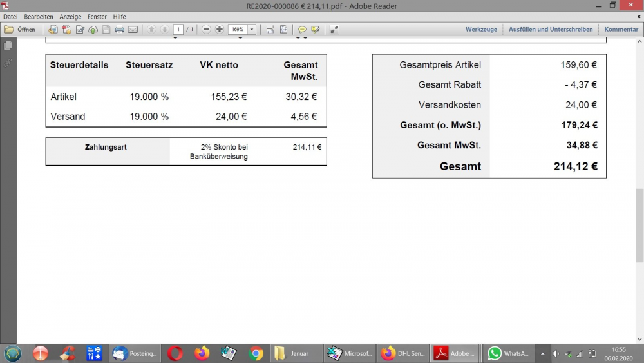The height and width of the screenshot is (363, 644).
Task: Open CCleaner taskbar icon
Action: [x=67, y=353]
